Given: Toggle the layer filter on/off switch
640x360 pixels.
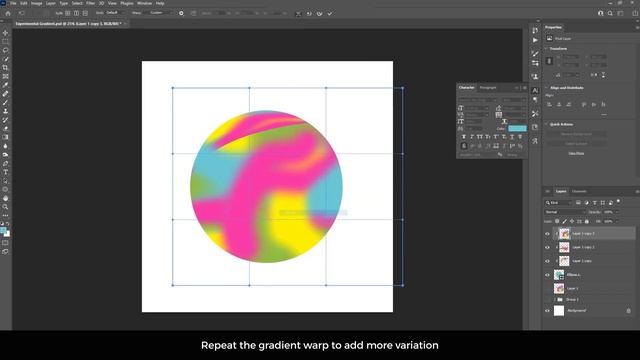Looking at the screenshot, I should click(619, 202).
